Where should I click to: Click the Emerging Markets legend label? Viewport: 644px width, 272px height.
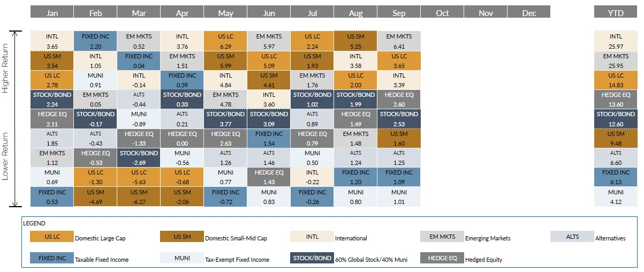[489, 238]
